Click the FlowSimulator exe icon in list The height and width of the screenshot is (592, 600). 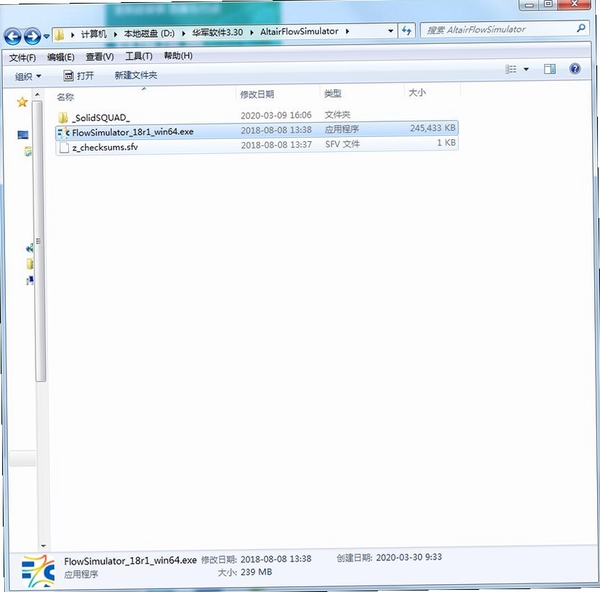pyautogui.click(x=64, y=133)
